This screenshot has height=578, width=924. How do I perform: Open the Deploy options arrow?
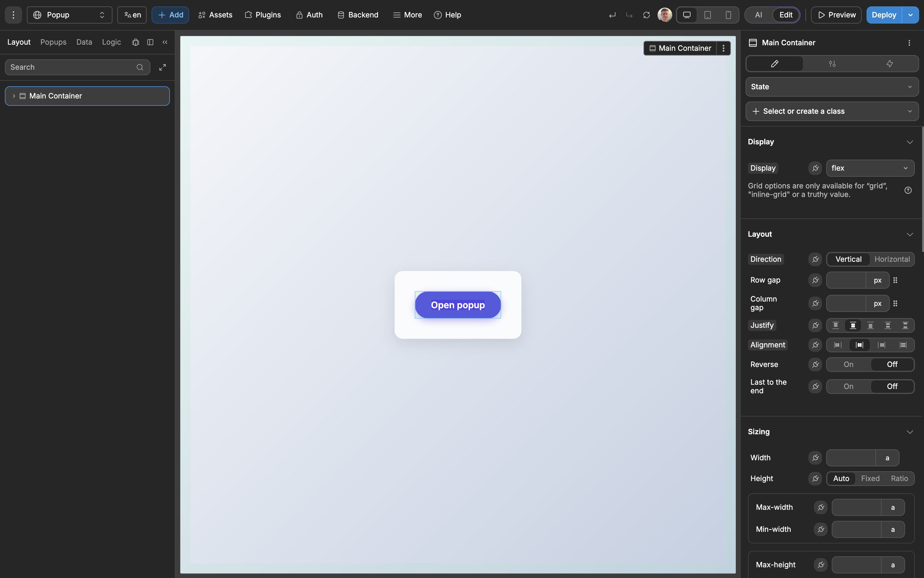click(910, 15)
